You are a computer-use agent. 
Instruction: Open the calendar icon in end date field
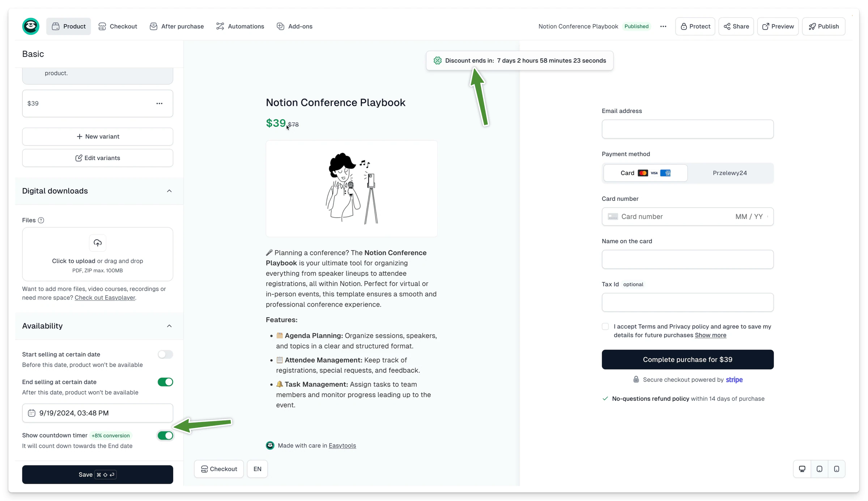pyautogui.click(x=31, y=413)
